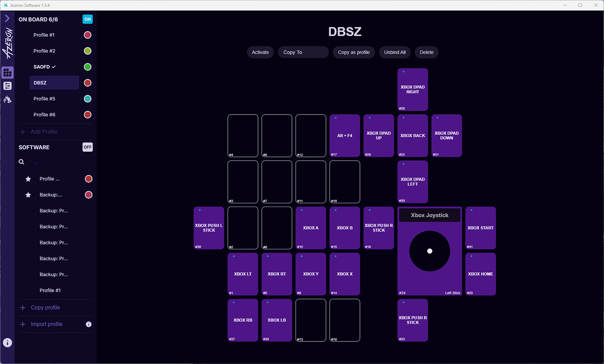Open the sliders settings panel icon

pyautogui.click(x=8, y=86)
